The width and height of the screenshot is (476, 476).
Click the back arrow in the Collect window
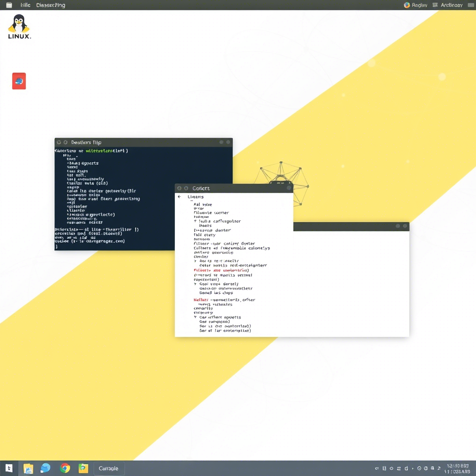point(179,197)
